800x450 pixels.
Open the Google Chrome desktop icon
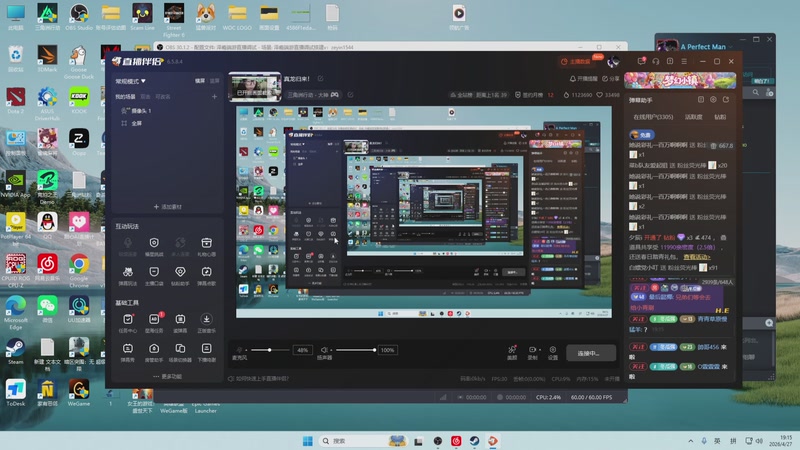click(79, 270)
